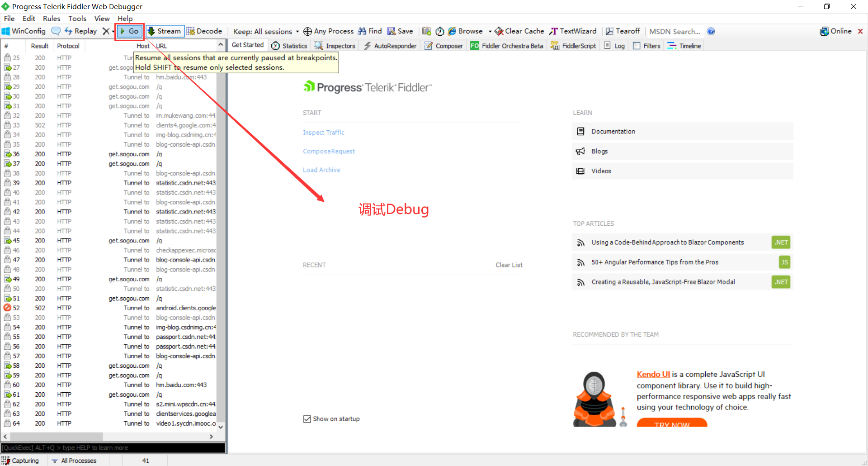The width and height of the screenshot is (868, 466).
Task: Switch to the AutoResponder tab
Action: 390,46
